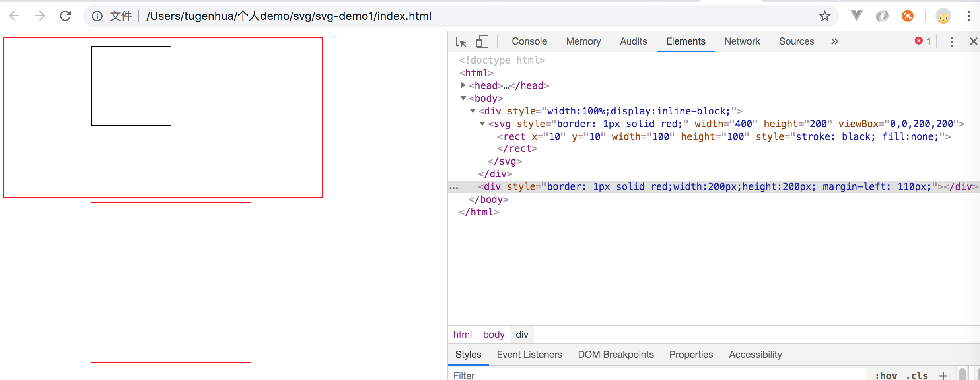
Task: Open the gray circular browser extension
Action: [882, 16]
